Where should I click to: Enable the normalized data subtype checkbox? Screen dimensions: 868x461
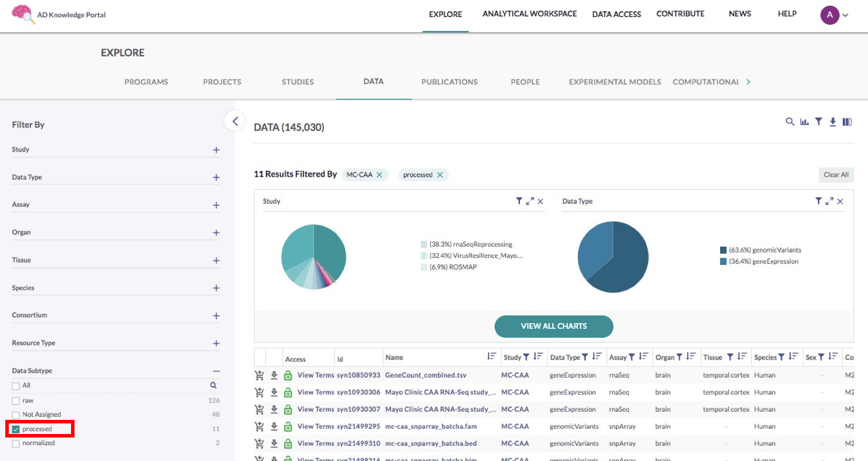point(16,443)
